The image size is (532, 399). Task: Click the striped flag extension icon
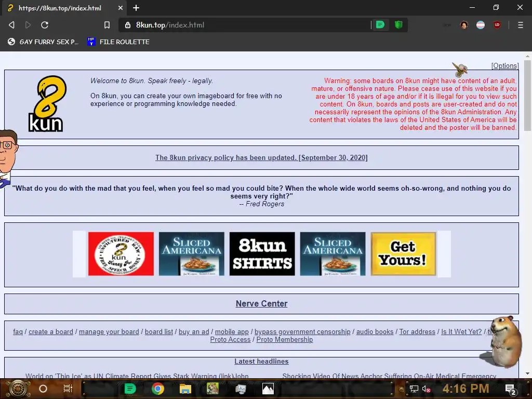point(481,25)
